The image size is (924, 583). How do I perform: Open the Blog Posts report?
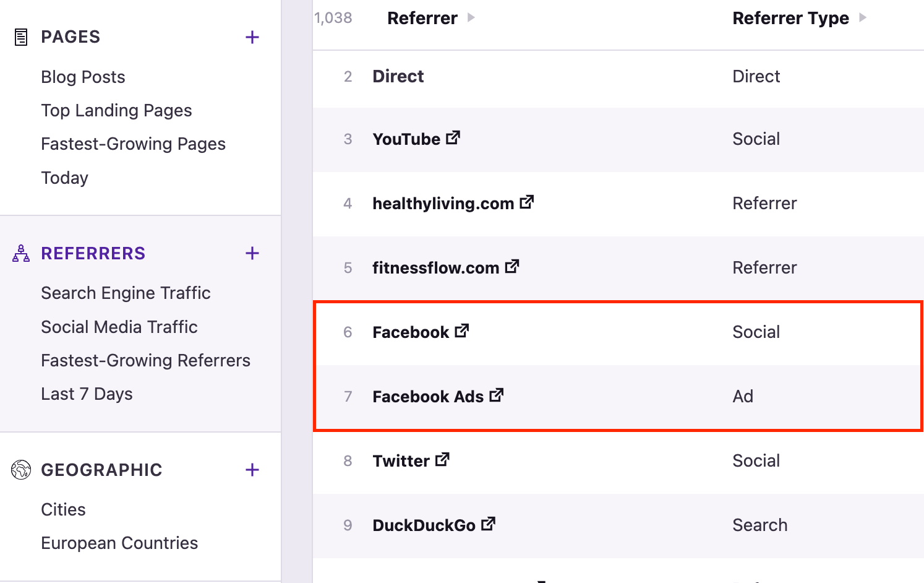pyautogui.click(x=83, y=77)
